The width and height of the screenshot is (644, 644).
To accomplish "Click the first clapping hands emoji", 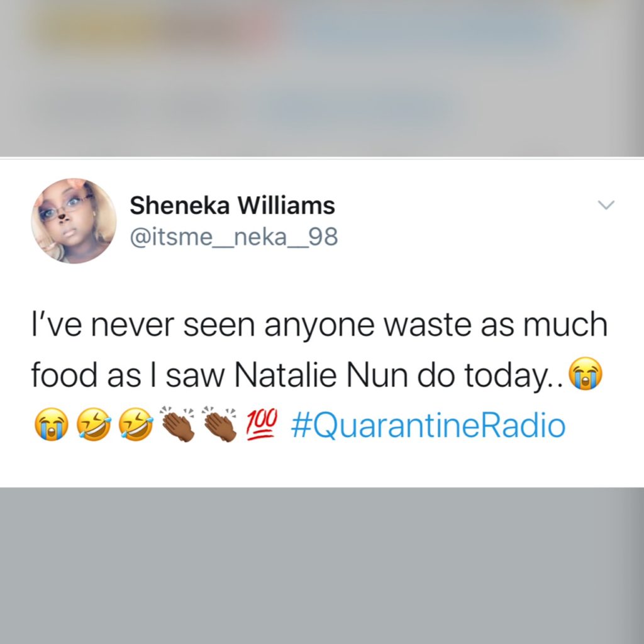I will 177,423.
